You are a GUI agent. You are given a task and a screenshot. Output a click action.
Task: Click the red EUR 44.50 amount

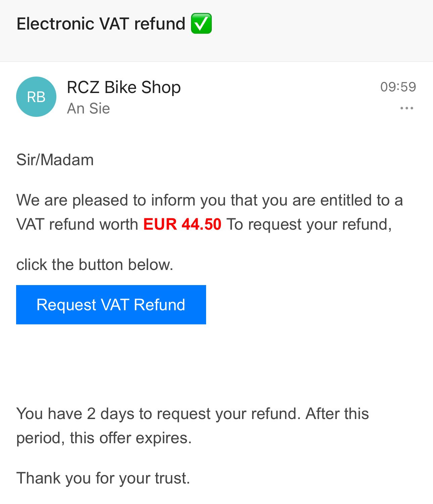[182, 224]
